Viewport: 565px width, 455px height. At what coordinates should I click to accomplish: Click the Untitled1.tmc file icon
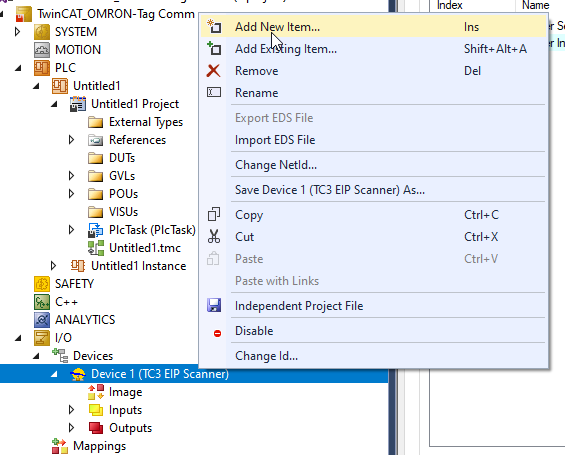(x=95, y=248)
